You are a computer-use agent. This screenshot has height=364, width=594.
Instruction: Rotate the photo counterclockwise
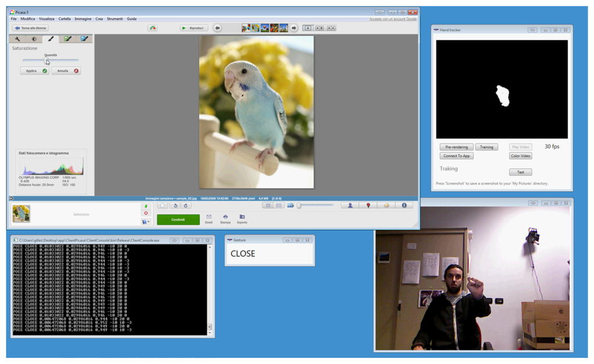point(175,205)
